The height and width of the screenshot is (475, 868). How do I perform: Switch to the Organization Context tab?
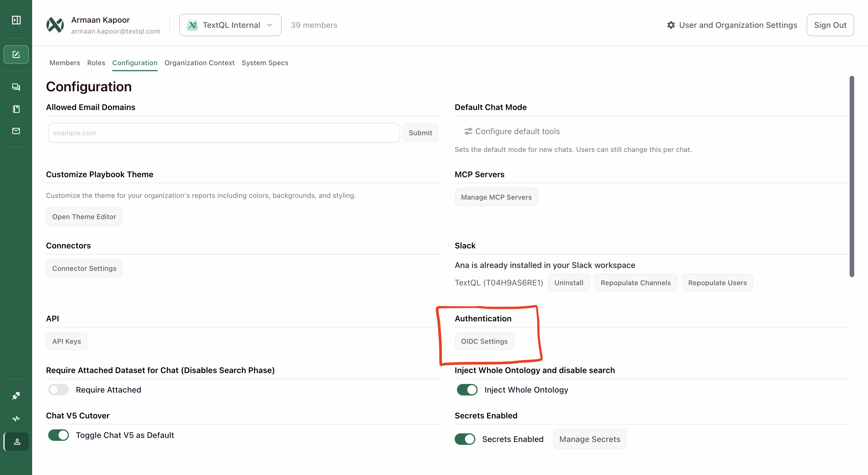coord(199,63)
